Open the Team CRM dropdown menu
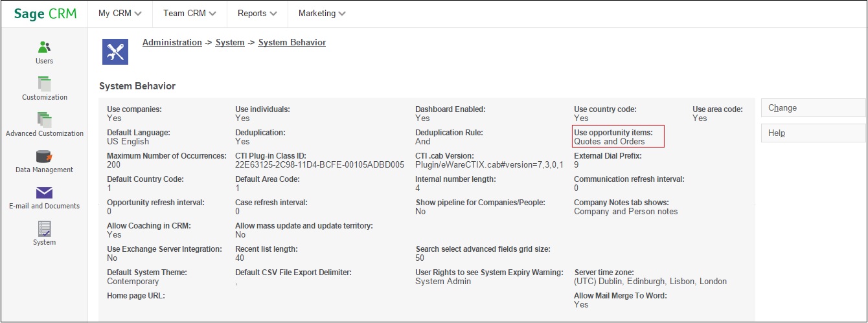 coord(189,14)
